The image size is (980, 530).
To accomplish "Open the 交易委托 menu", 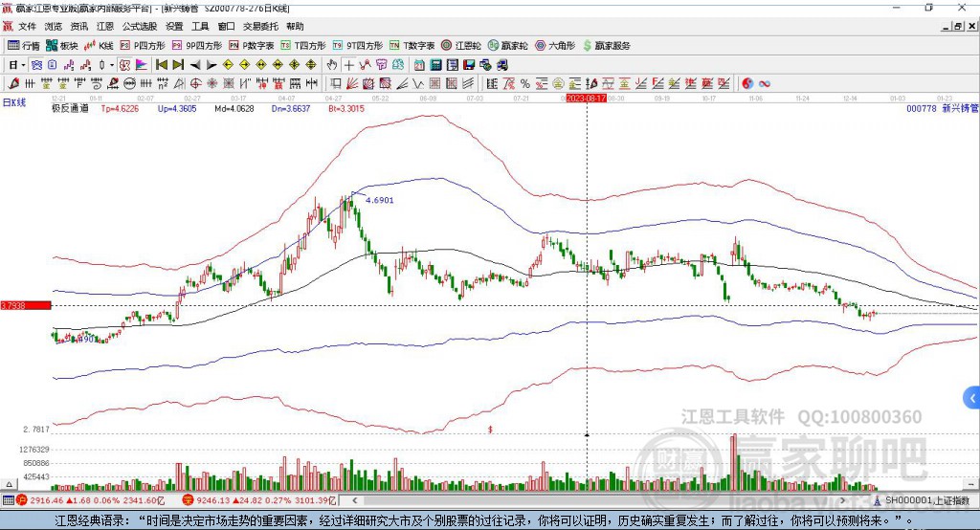I will pyautogui.click(x=260, y=26).
